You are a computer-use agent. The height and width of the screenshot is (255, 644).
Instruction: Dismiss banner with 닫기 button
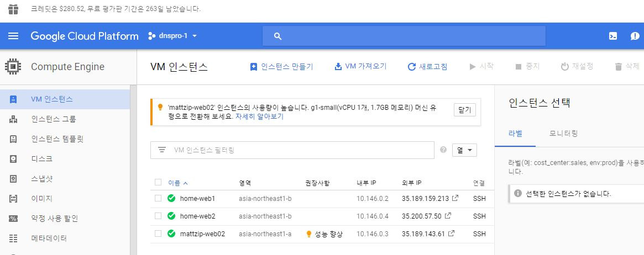pos(464,110)
